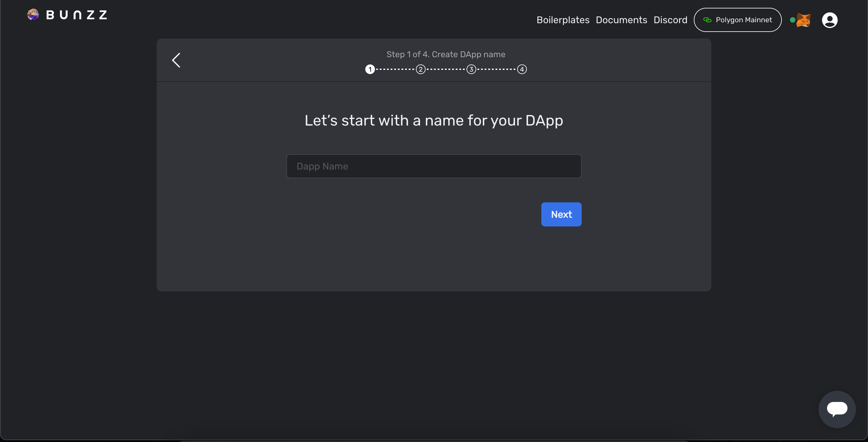868x442 pixels.
Task: Click the green wallet connection status dot
Action: [793, 20]
